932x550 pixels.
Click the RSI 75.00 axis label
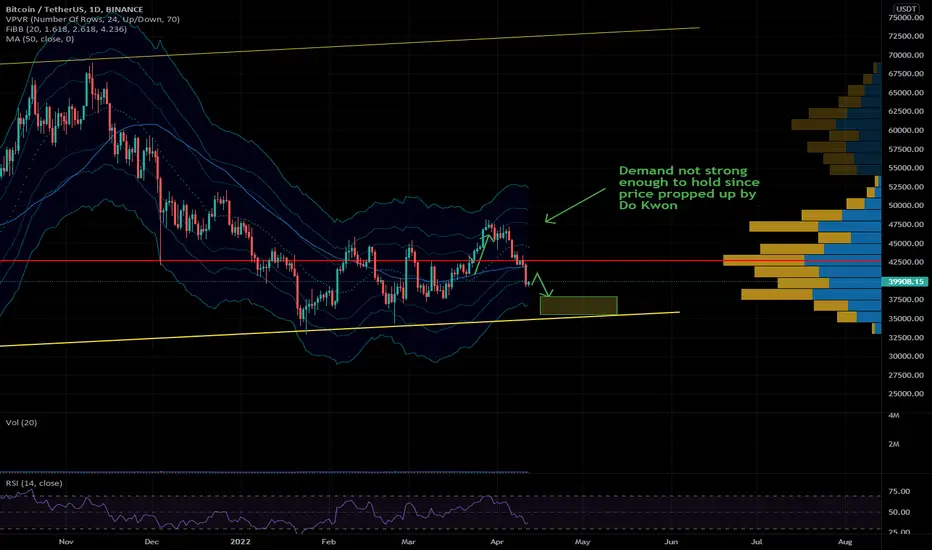(x=899, y=491)
